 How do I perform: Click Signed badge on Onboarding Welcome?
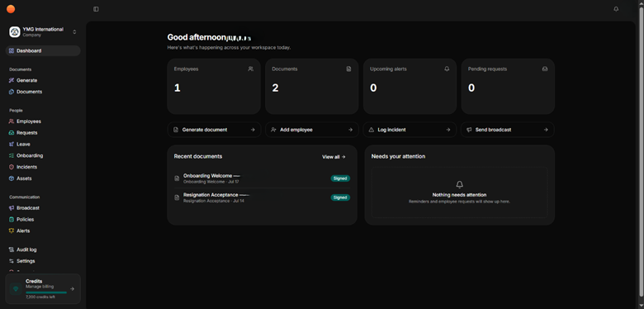[x=340, y=178]
